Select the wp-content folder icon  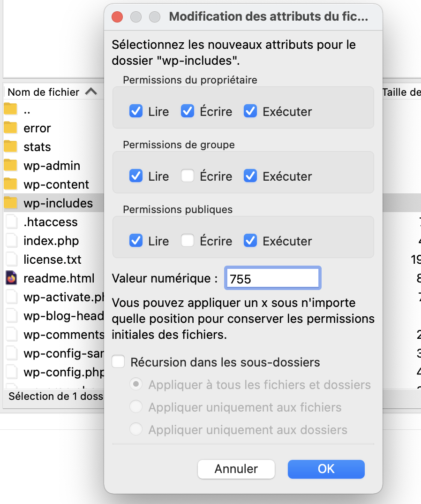pyautogui.click(x=10, y=184)
